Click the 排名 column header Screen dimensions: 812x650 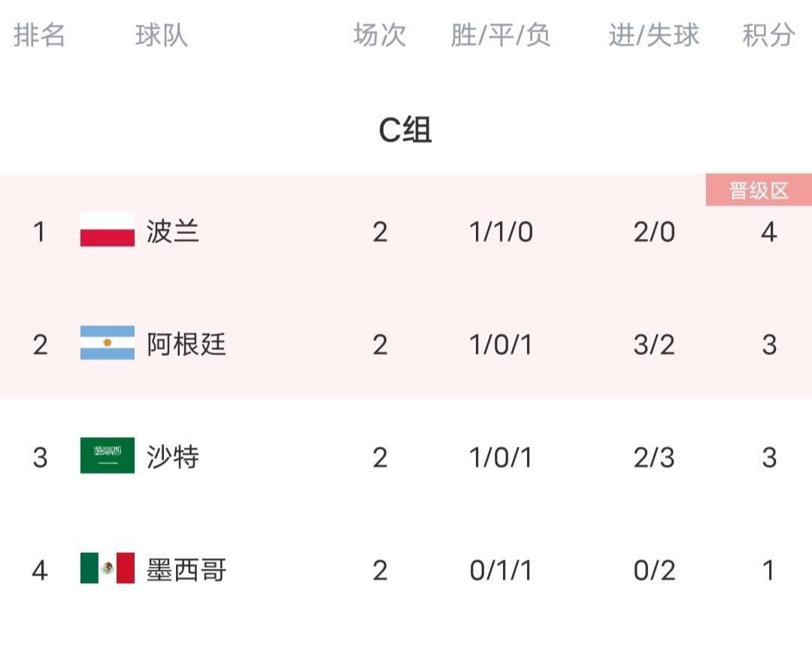pos(39,35)
